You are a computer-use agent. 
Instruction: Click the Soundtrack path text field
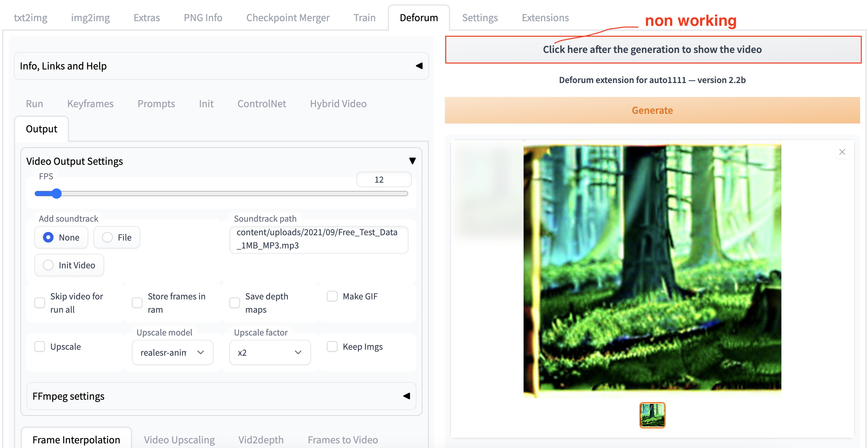click(319, 239)
